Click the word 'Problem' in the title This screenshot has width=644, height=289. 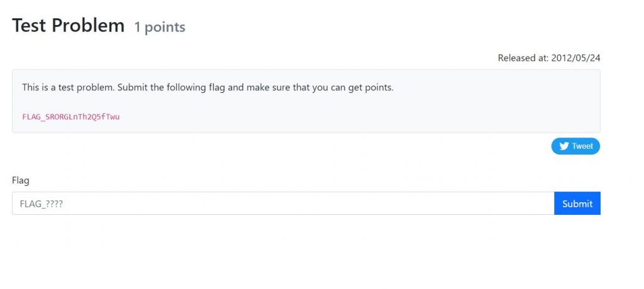point(88,26)
